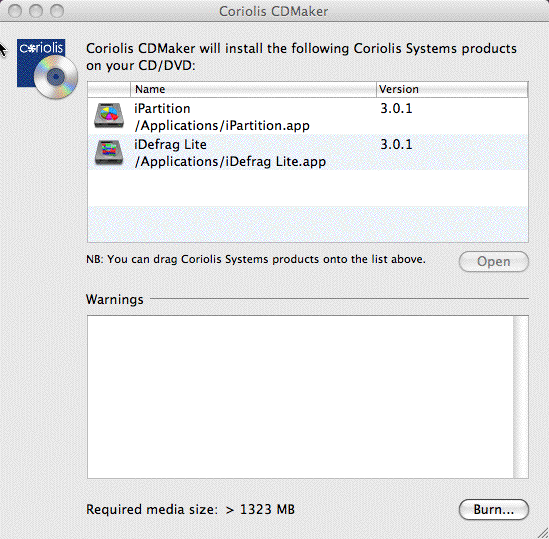The width and height of the screenshot is (549, 539).
Task: Select the iDefrag Lite disk icon
Action: (x=109, y=152)
